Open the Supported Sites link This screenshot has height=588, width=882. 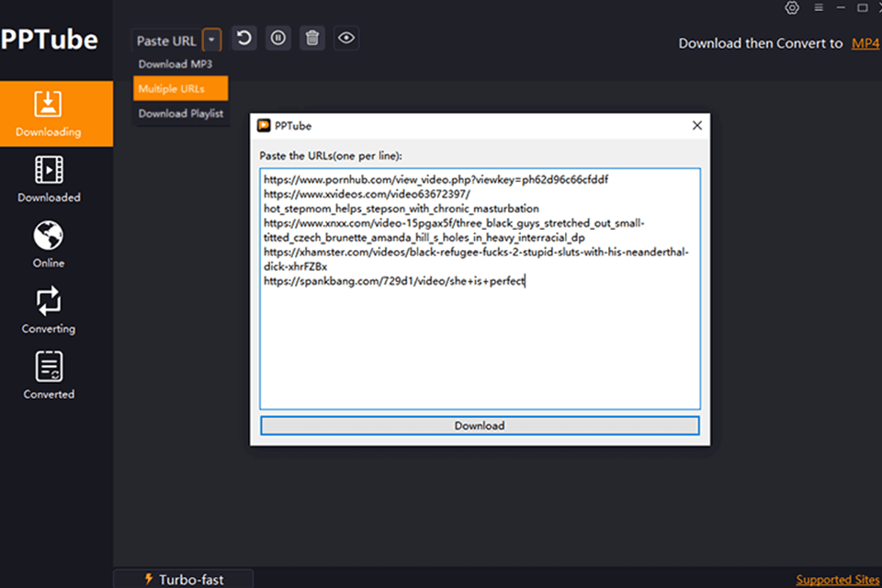[838, 580]
